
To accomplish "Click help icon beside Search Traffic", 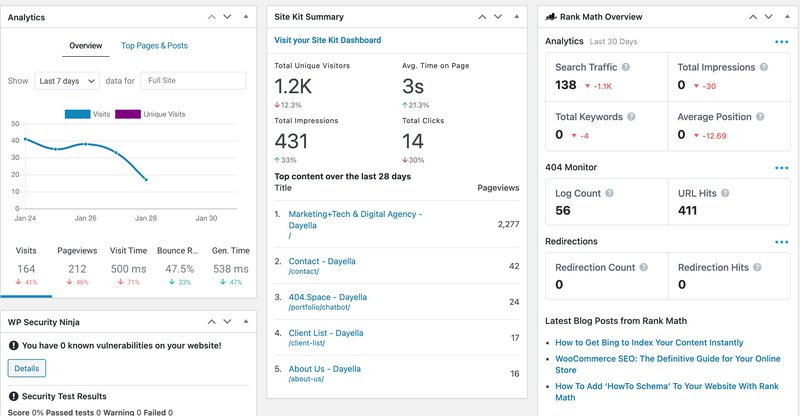I will coord(626,67).
